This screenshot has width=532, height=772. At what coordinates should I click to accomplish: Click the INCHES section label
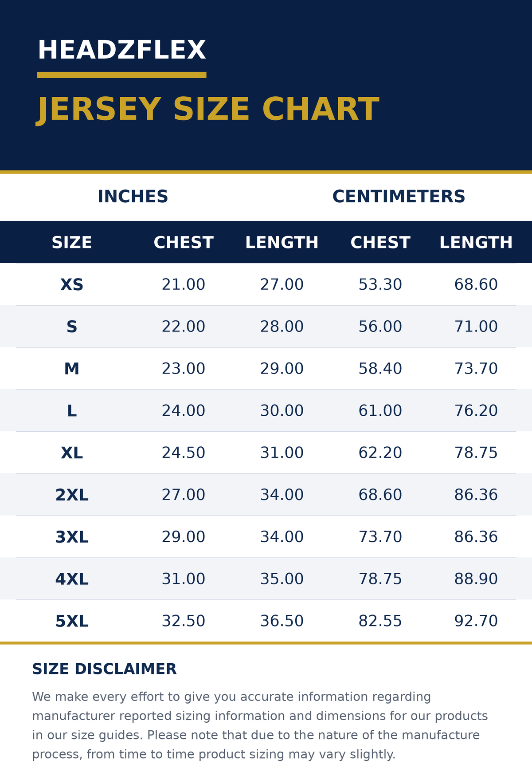coord(133,197)
